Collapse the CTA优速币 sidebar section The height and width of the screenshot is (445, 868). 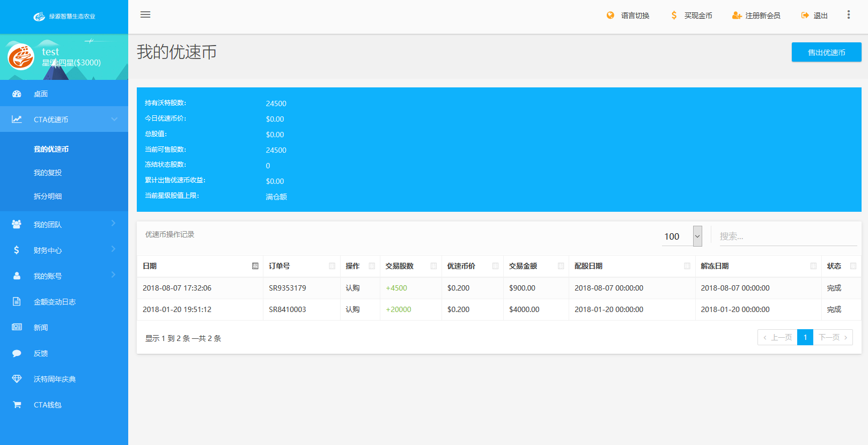click(64, 120)
